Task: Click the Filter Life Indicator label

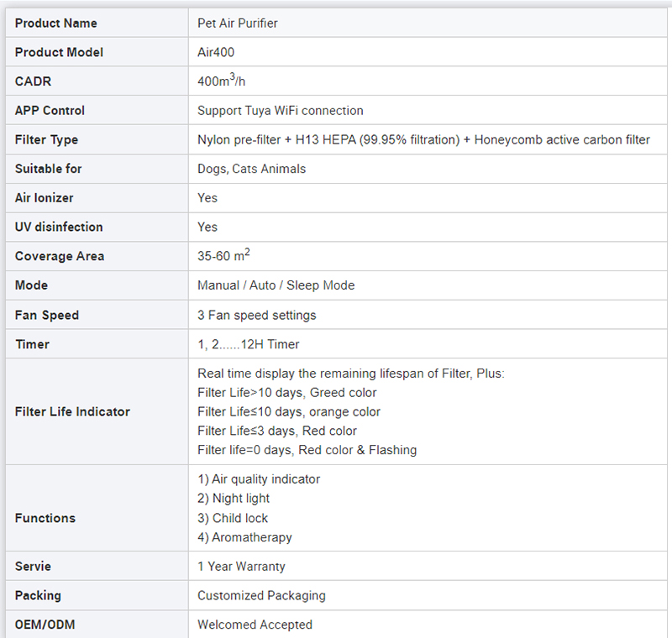Action: [72, 411]
